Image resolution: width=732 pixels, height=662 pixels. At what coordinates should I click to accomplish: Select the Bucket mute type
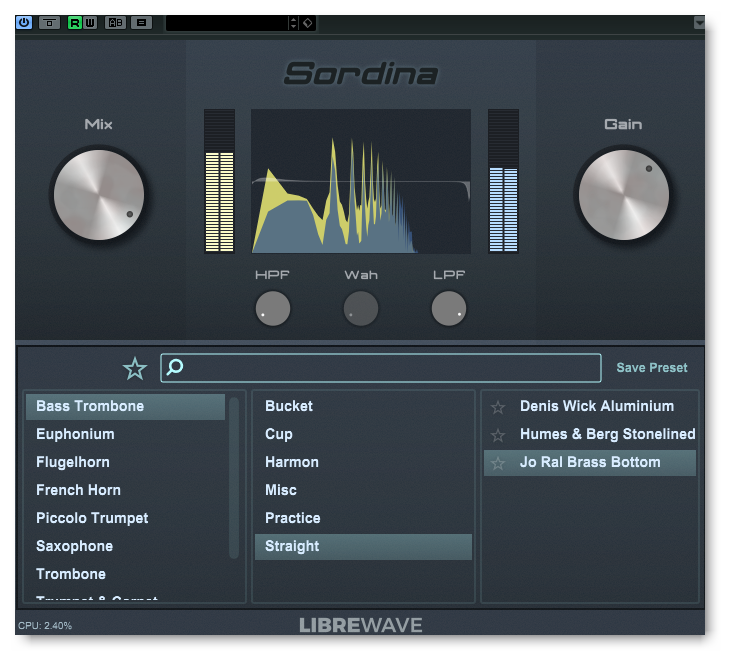pyautogui.click(x=363, y=406)
